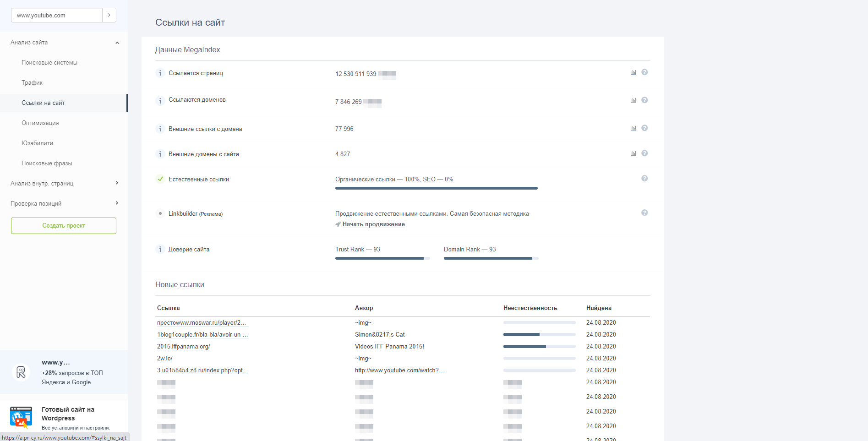Open the Поисковые фразы menu item
The width and height of the screenshot is (868, 441).
click(x=47, y=163)
